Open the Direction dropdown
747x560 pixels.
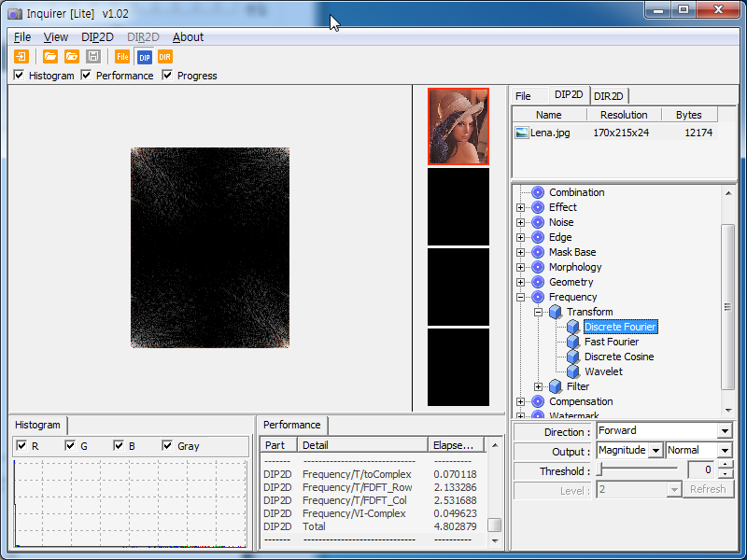coord(724,431)
